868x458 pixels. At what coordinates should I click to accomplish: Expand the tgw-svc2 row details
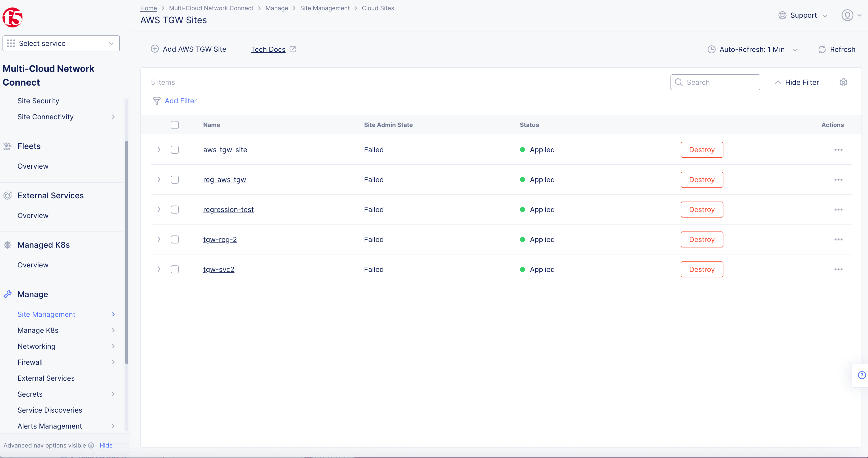159,270
